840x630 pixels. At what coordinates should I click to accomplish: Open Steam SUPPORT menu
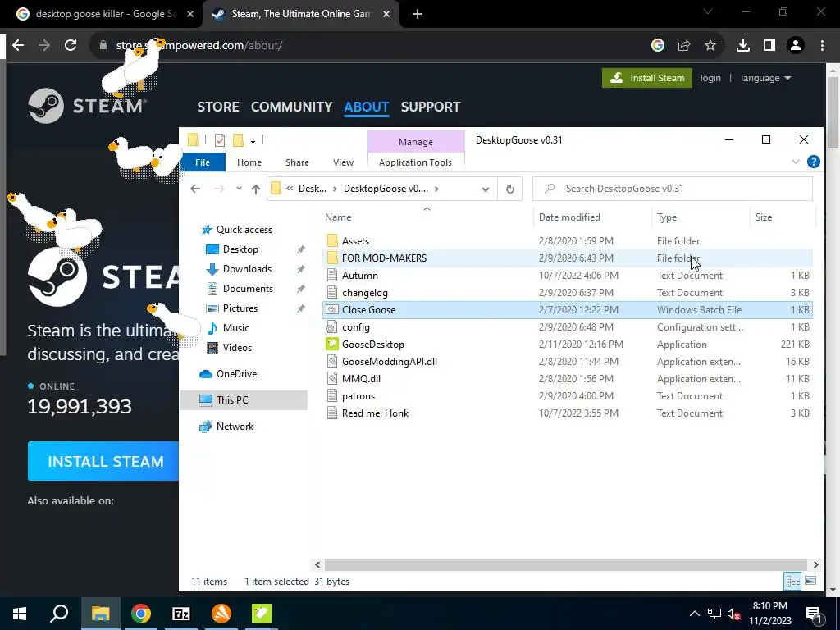(430, 107)
